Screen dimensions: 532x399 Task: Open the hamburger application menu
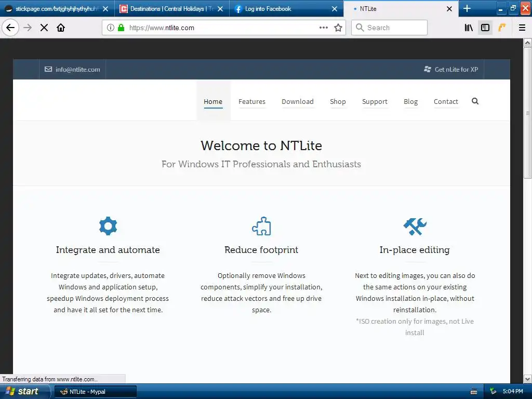[522, 28]
